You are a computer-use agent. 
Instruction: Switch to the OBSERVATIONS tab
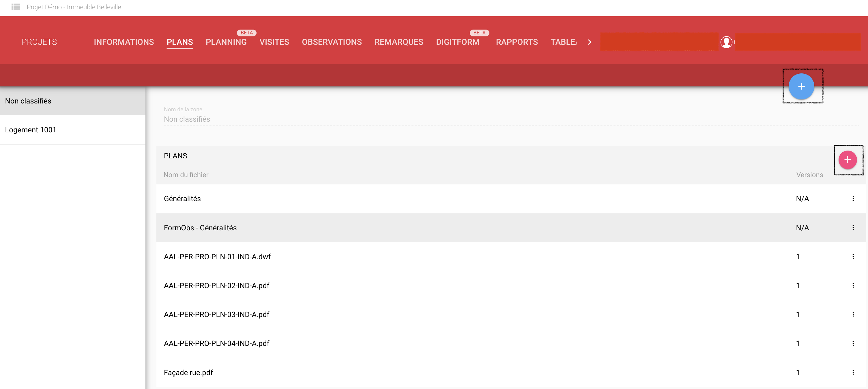coord(332,42)
